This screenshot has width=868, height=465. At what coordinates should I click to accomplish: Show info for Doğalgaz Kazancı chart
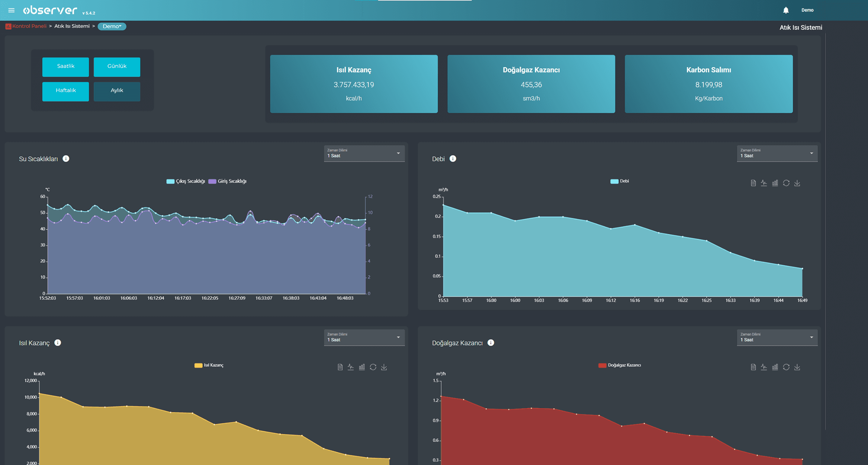click(x=491, y=343)
